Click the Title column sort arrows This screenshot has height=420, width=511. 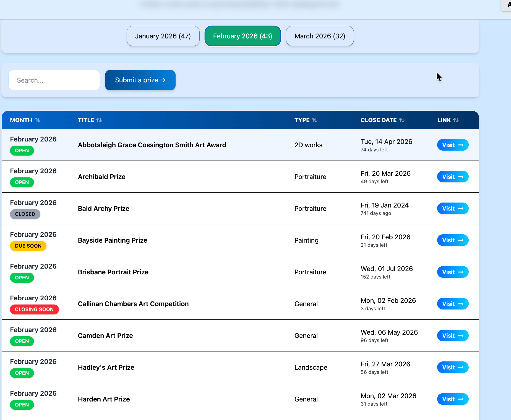click(x=99, y=120)
